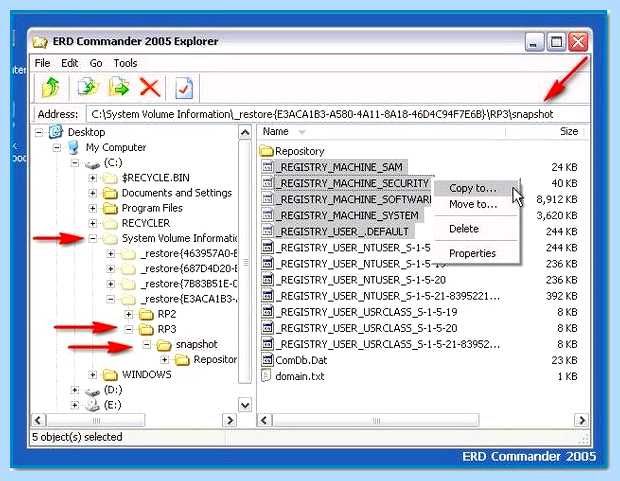Select _restore{687D4D20 folder in tree

[189, 269]
